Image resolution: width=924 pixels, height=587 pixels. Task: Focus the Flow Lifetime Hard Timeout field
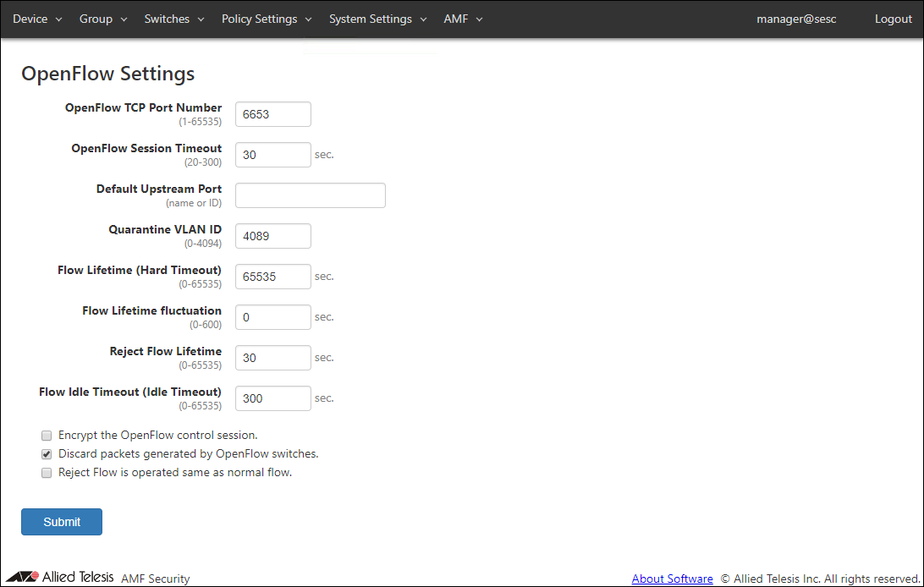pos(272,277)
